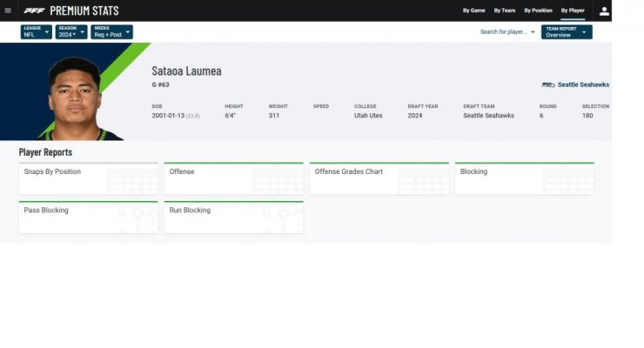Click the selection value 180
The height and width of the screenshot is (348, 644).
click(587, 116)
